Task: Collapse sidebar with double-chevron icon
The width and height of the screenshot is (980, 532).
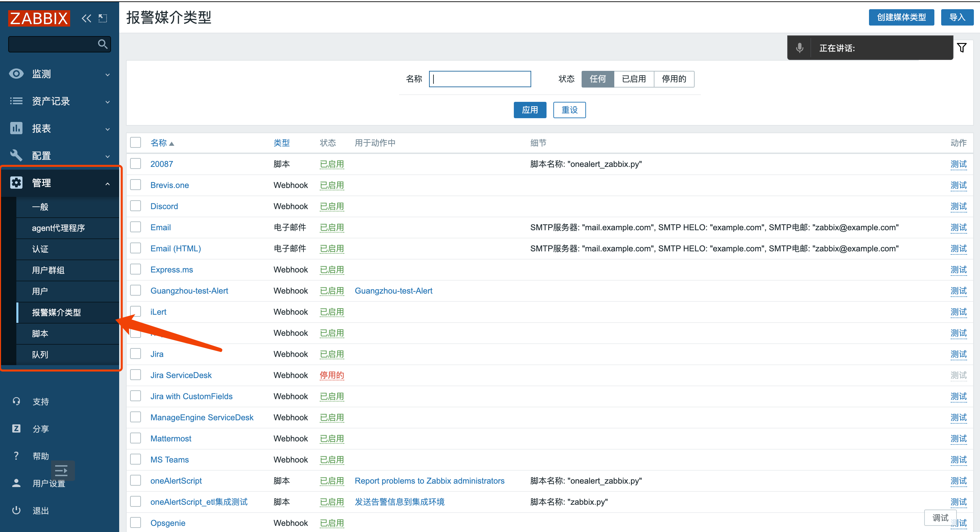Action: pos(86,18)
